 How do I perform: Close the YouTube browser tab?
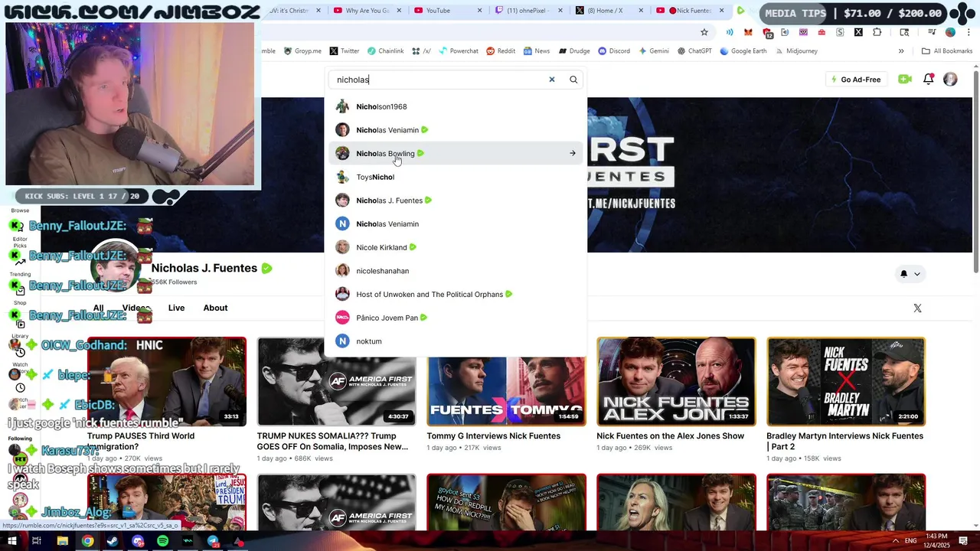(x=480, y=11)
